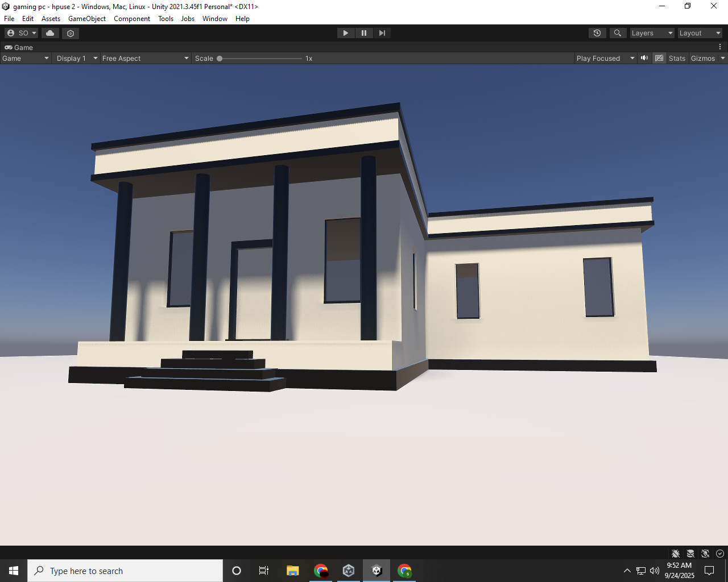Open the File menu
The image size is (728, 582).
click(x=9, y=19)
